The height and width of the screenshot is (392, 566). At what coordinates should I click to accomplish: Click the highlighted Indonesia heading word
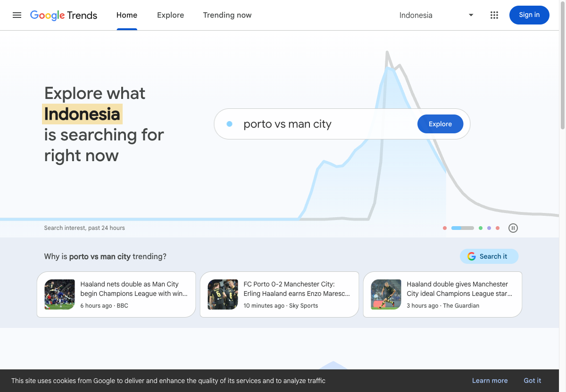pyautogui.click(x=83, y=114)
